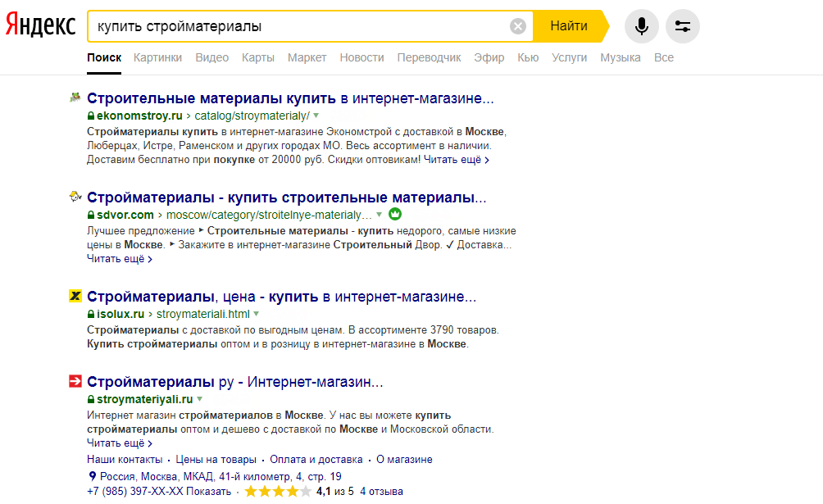Expand 'Читать ещё' in the sdvor.com snippet
This screenshot has width=823, height=504.
pyautogui.click(x=120, y=259)
